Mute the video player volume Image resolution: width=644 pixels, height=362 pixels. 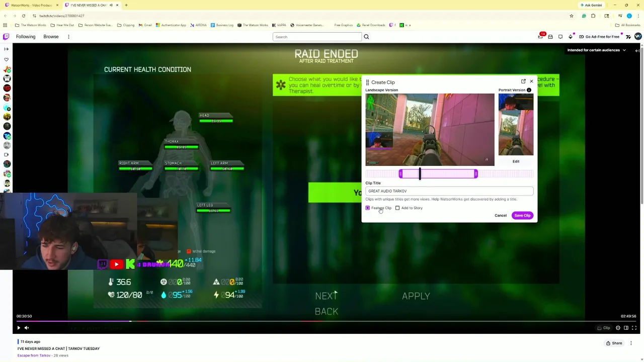[x=27, y=328]
